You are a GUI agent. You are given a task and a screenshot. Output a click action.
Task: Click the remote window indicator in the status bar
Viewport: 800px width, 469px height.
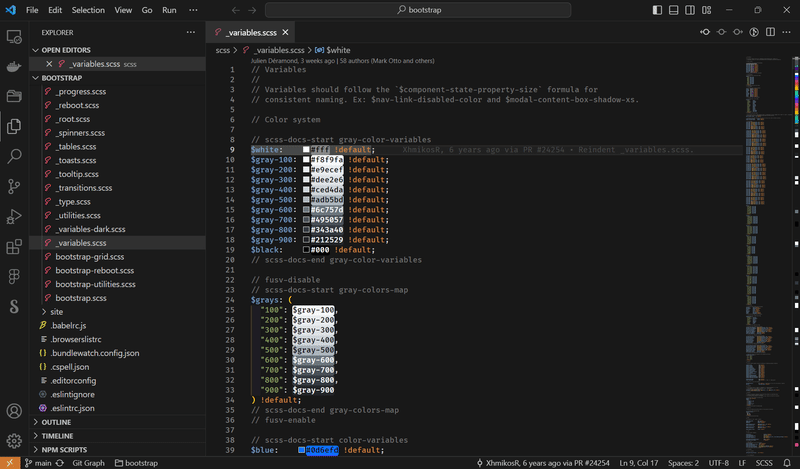pos(10,463)
